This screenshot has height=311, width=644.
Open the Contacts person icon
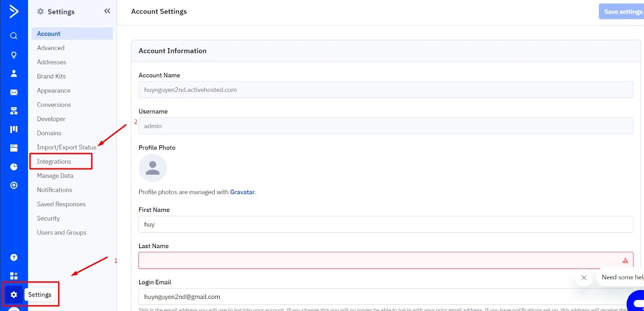click(14, 73)
